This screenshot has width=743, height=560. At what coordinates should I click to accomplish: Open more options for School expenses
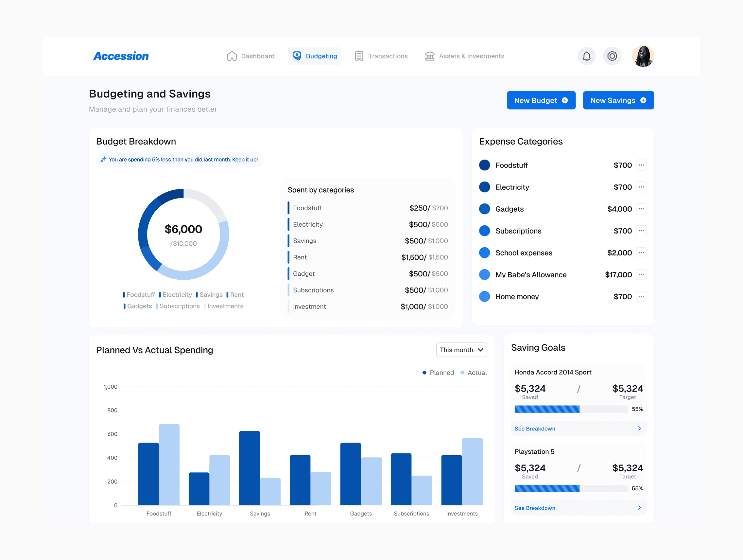[641, 253]
